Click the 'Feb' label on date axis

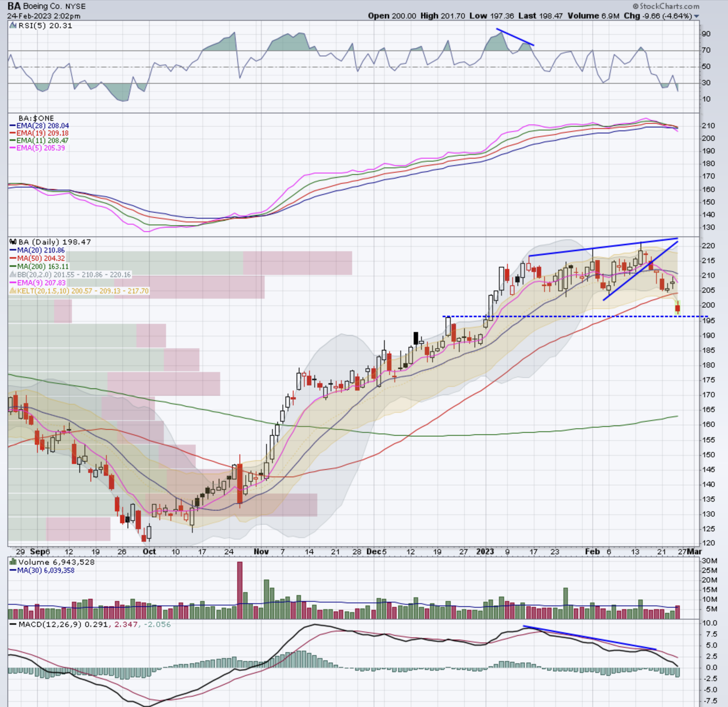pyautogui.click(x=592, y=551)
